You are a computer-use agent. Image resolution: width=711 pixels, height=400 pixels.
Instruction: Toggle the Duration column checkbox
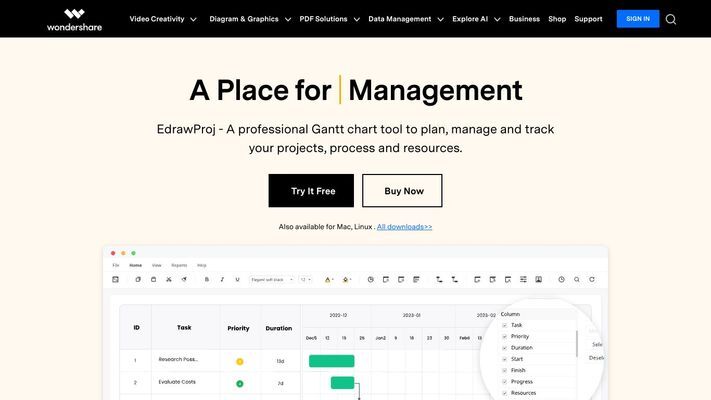point(504,348)
